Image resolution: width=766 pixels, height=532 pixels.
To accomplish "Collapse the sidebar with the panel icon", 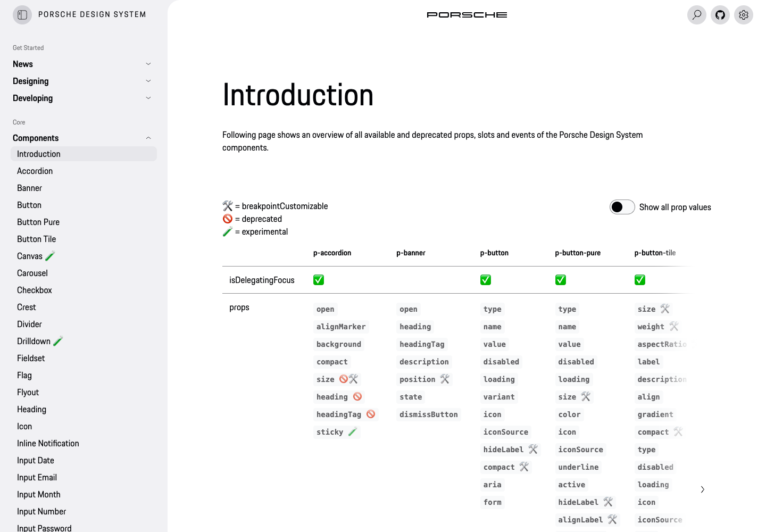I will [x=22, y=15].
